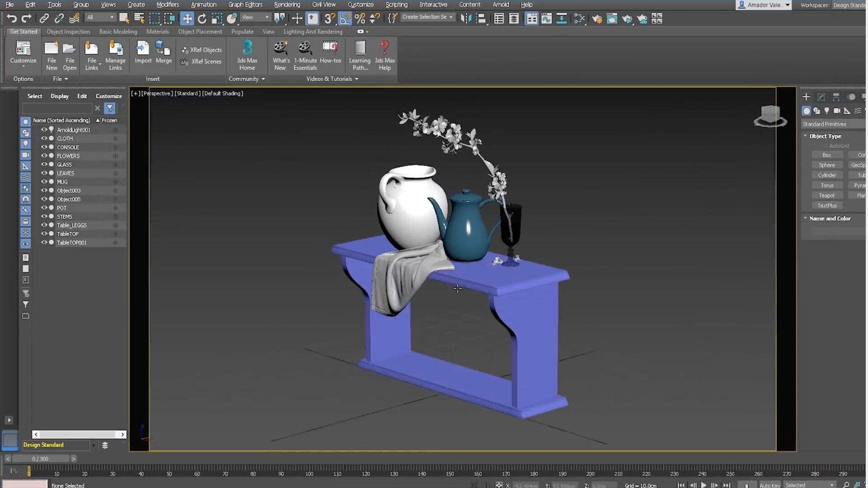
Task: Open the Animation menu
Action: [203, 4]
